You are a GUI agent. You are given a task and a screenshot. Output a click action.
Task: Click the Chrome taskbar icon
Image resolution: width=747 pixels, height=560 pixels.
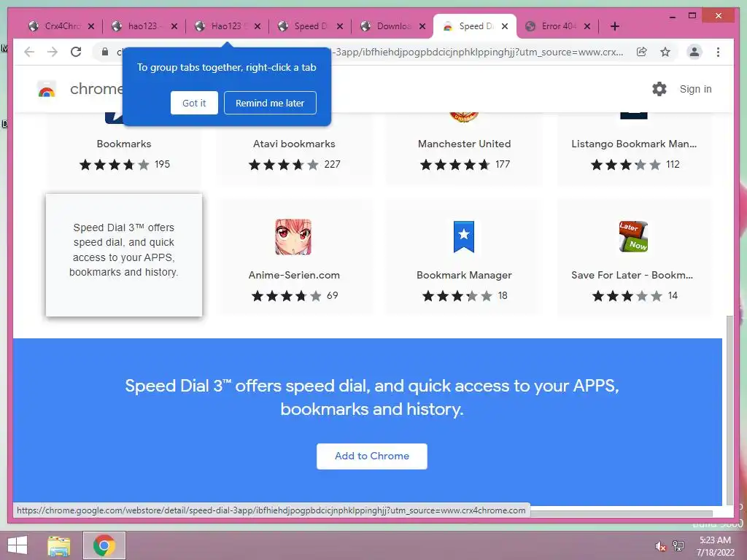click(104, 545)
